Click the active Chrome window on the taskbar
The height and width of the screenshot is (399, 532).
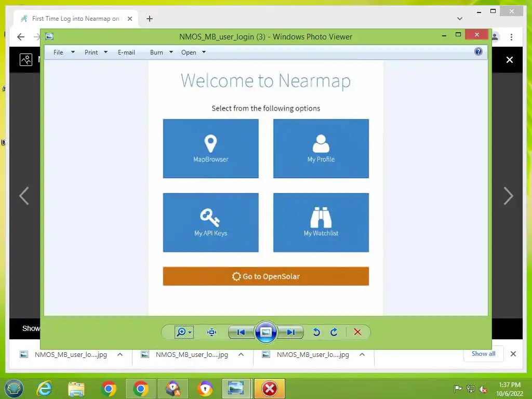[140, 389]
